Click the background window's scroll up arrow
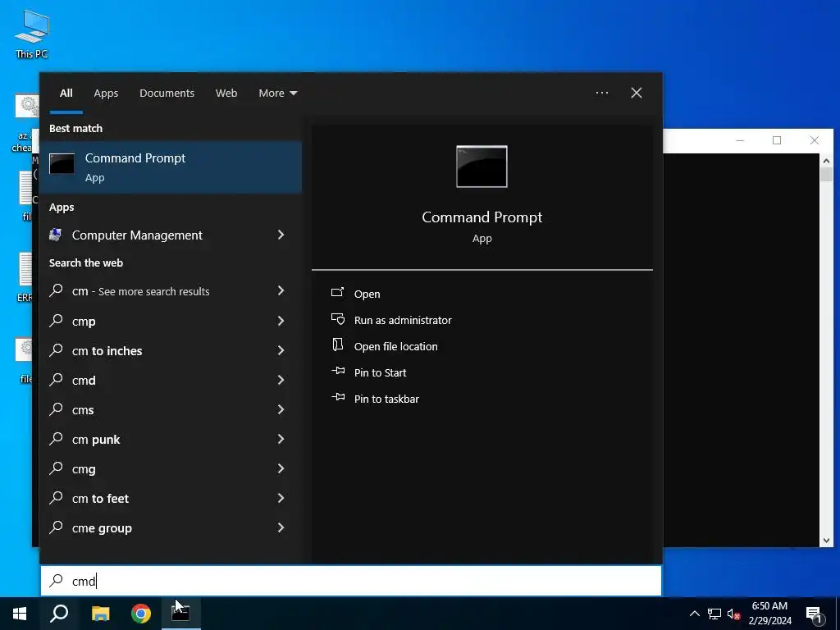Screen dimensions: 840x630 point(826,160)
